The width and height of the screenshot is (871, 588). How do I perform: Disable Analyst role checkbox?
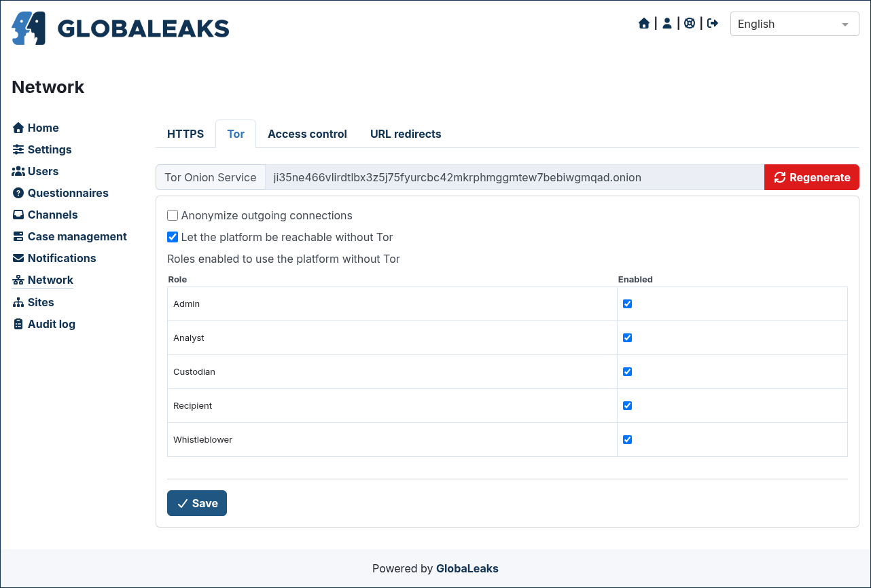pyautogui.click(x=627, y=337)
